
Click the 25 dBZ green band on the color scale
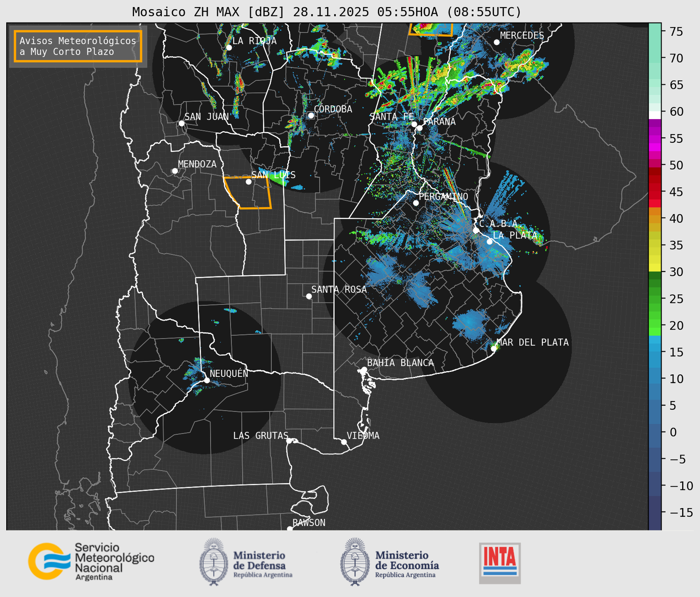tap(655, 298)
